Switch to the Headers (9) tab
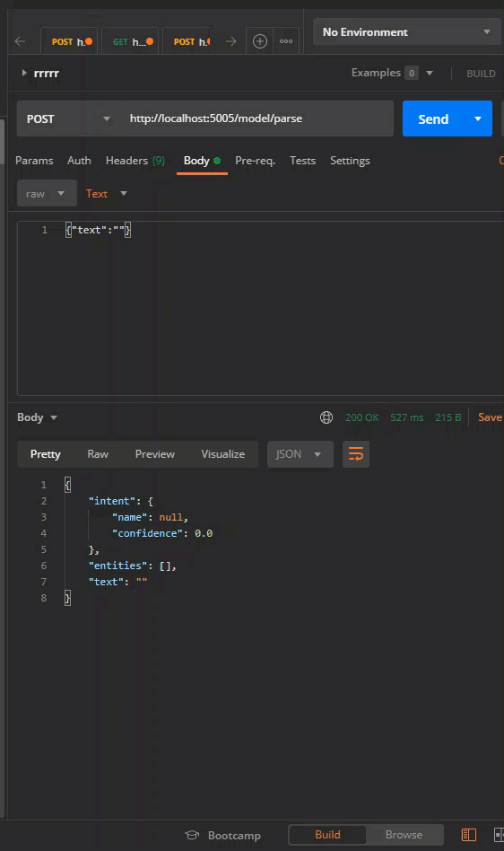 click(x=135, y=161)
